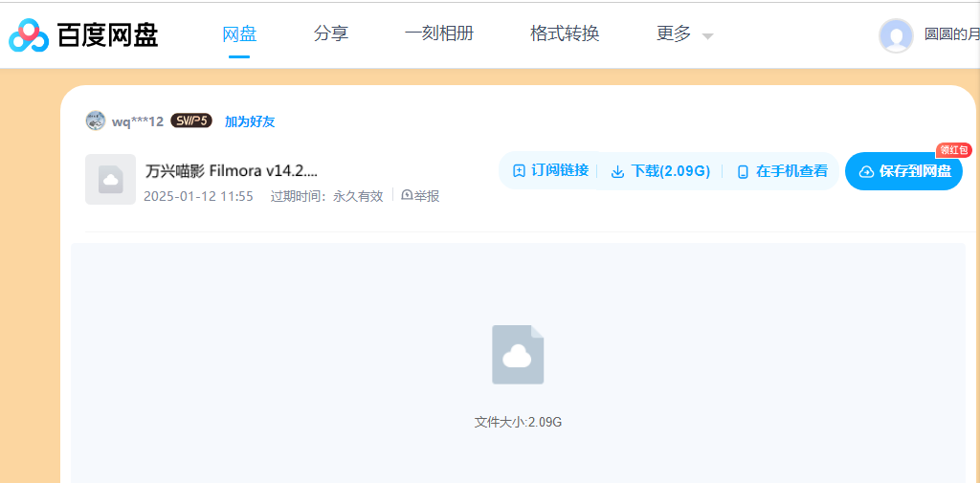Click the 保存到网盘 button
The image size is (980, 483).
tap(903, 171)
